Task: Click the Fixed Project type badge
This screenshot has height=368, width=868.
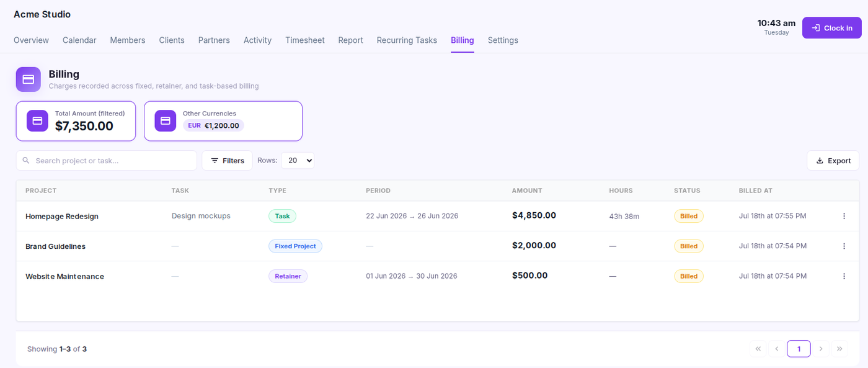Action: point(295,246)
